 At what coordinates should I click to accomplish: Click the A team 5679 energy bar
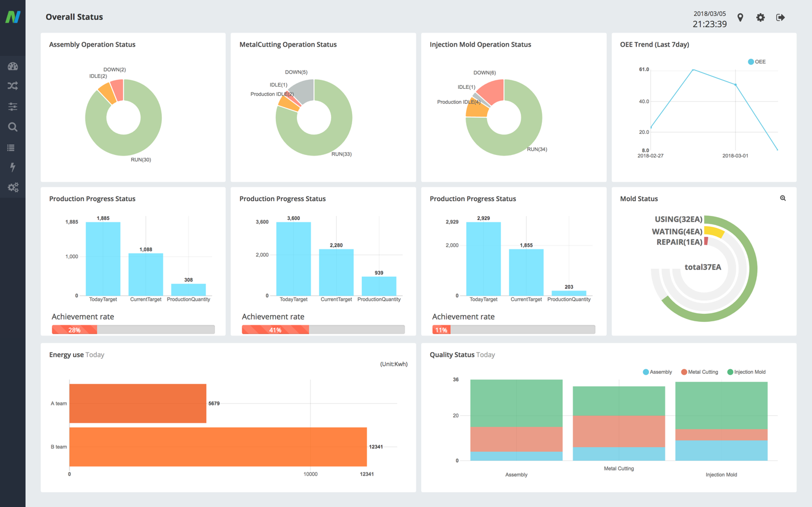point(138,403)
